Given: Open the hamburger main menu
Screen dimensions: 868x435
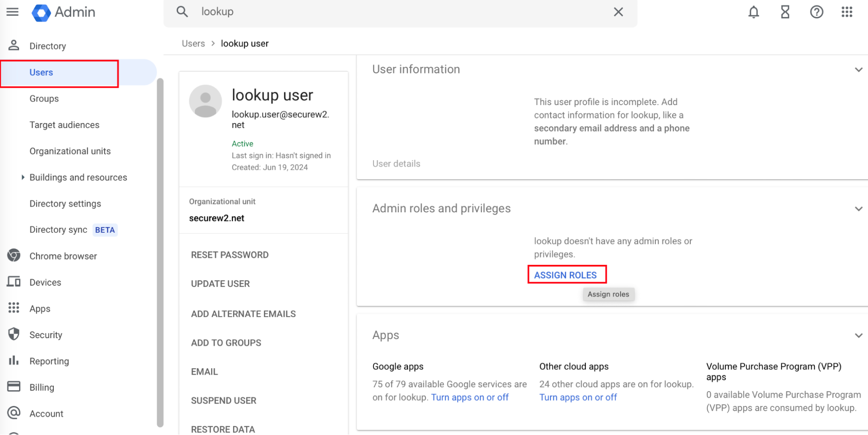Looking at the screenshot, I should point(13,12).
